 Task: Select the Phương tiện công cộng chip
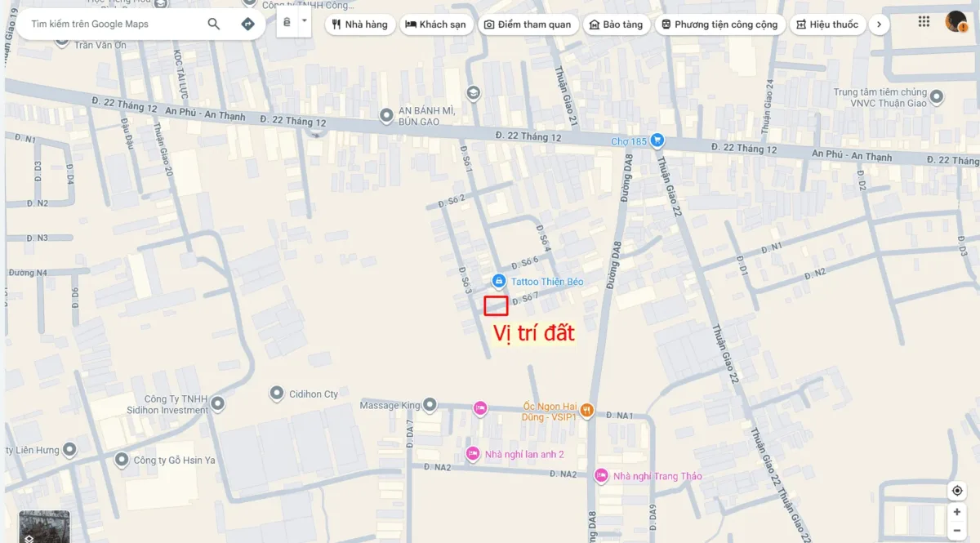[x=719, y=24]
